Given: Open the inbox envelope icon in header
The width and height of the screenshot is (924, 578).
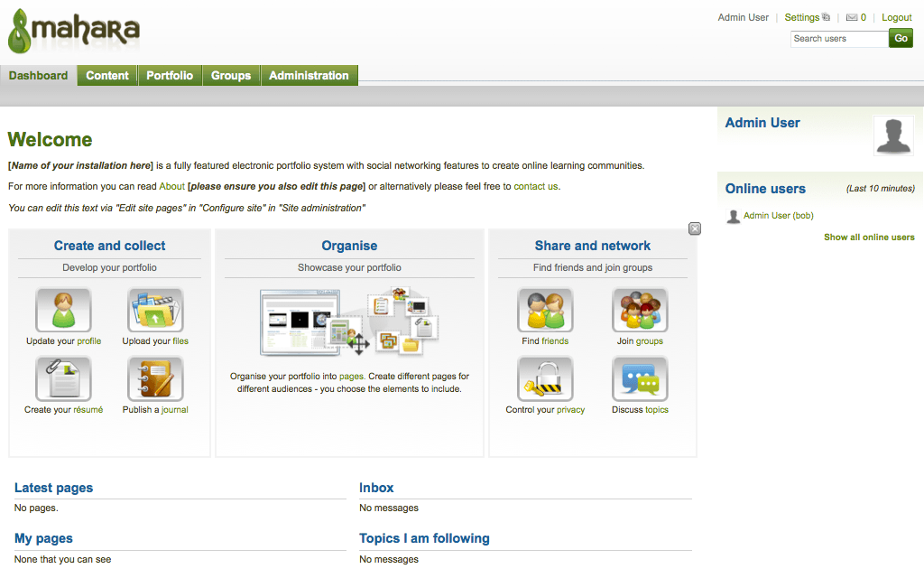Looking at the screenshot, I should coord(851,18).
